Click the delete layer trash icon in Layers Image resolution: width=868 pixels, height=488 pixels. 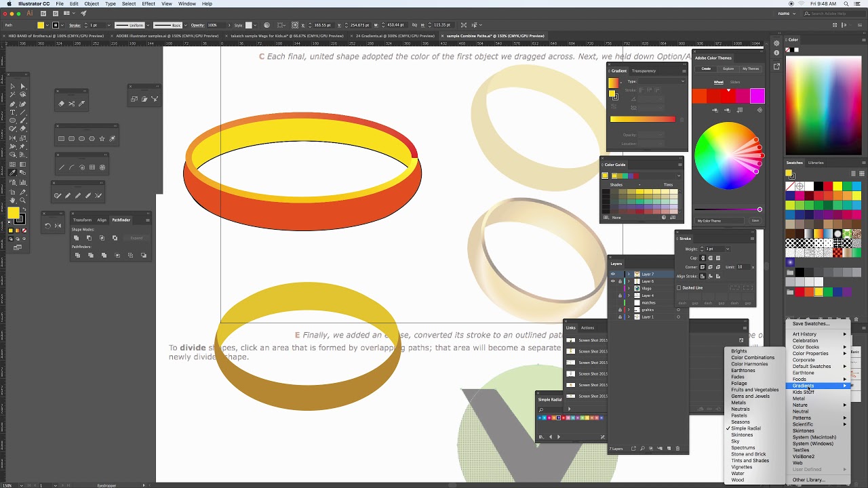(677, 448)
